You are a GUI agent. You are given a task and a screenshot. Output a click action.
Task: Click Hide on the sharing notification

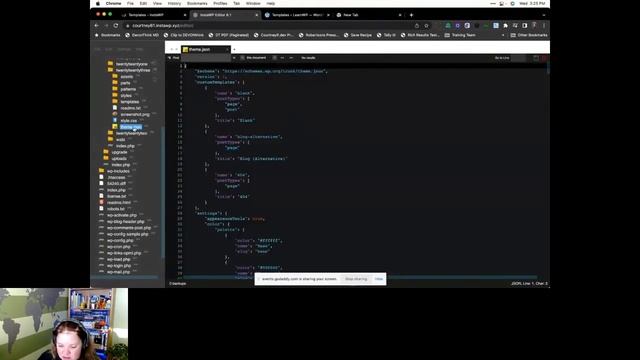pos(379,279)
